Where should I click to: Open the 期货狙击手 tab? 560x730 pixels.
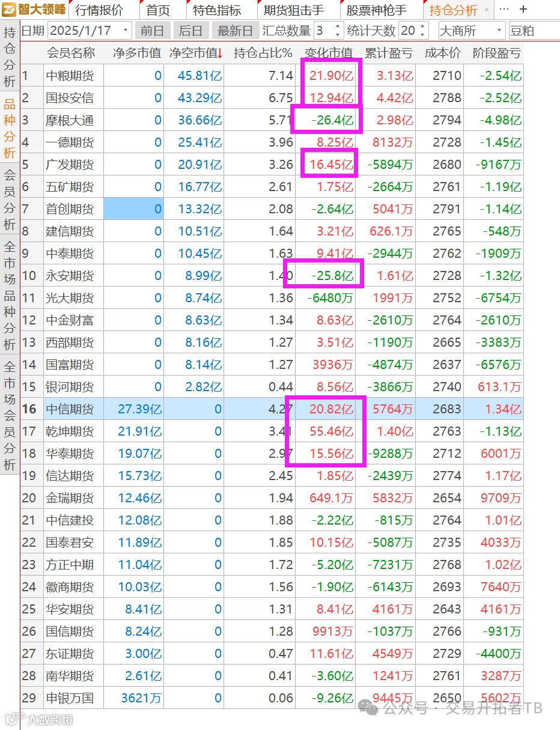293,10
